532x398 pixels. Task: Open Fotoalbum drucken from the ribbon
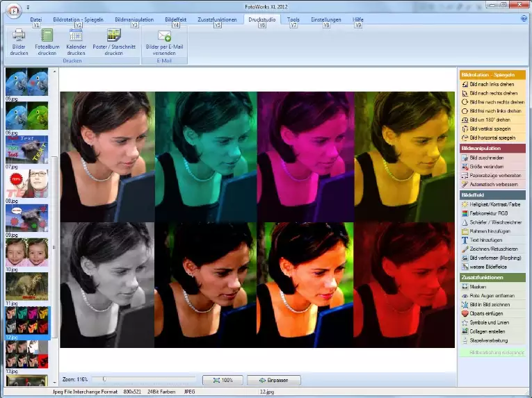point(47,35)
